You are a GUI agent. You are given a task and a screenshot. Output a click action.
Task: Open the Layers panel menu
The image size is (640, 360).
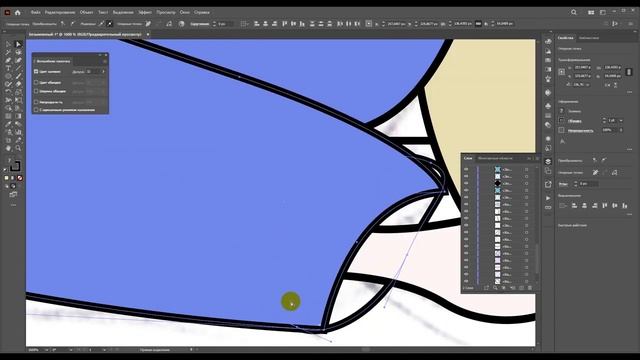[537, 158]
